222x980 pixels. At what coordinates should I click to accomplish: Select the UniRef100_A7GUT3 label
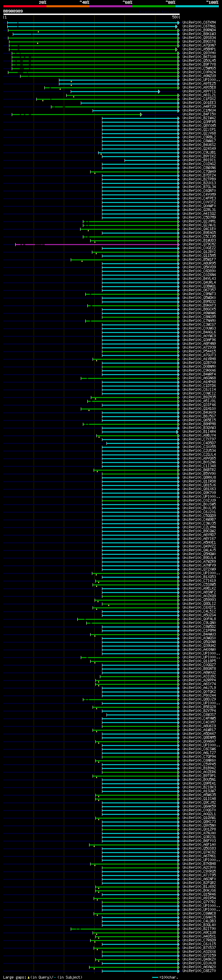(199, 355)
